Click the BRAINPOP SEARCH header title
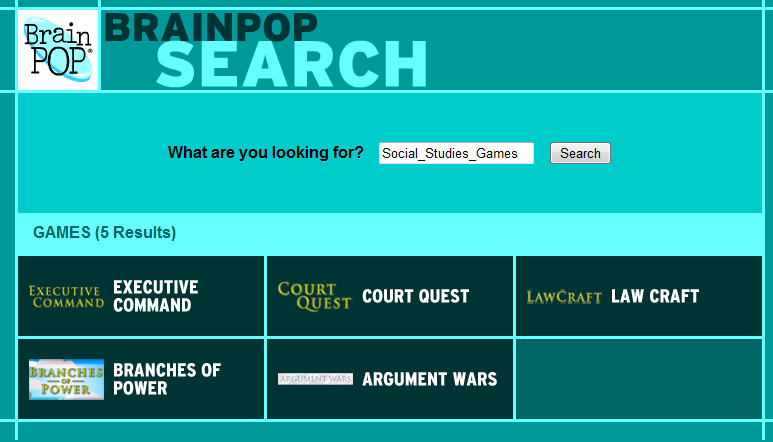 point(266,49)
